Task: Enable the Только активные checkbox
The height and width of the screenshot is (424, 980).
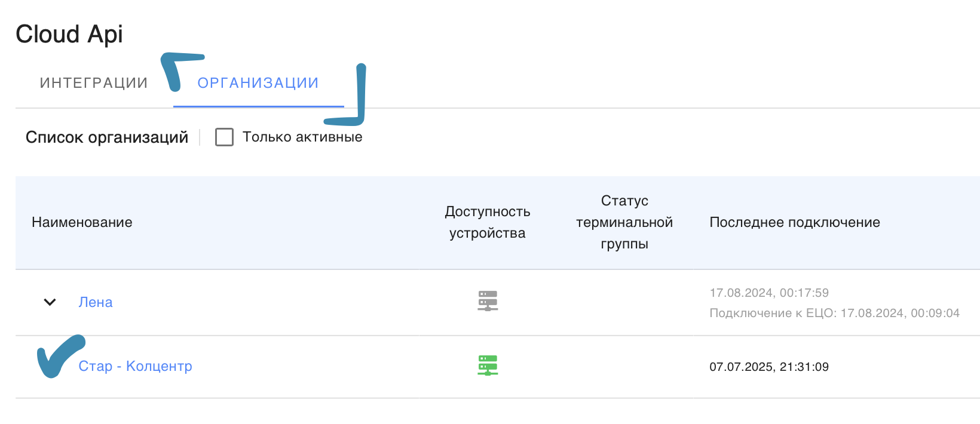Action: tap(224, 137)
